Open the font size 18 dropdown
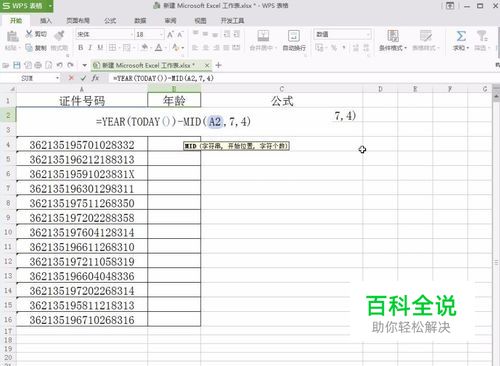Viewport: 500px width, 366px height. (161, 34)
